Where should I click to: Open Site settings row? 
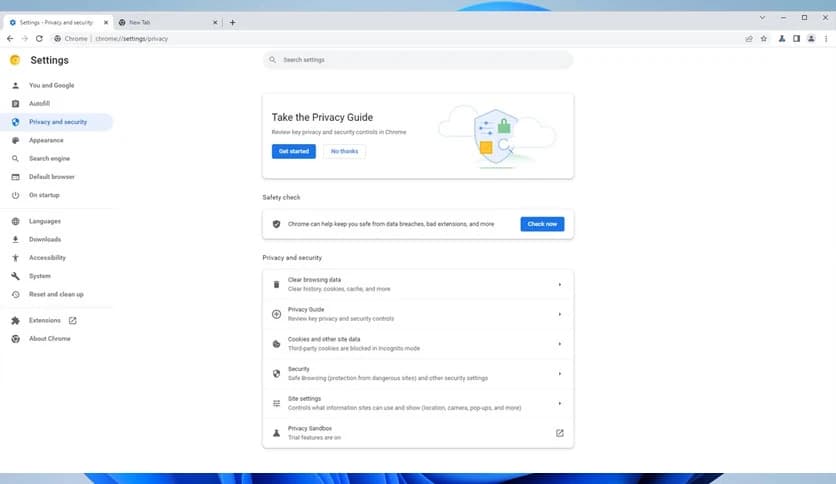pyautogui.click(x=418, y=404)
